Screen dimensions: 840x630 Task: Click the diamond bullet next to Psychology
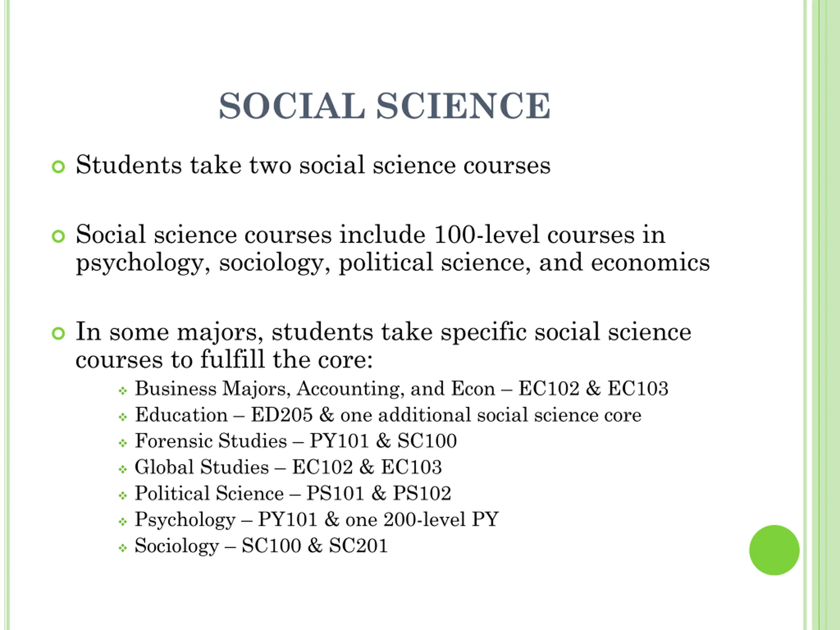123,522
